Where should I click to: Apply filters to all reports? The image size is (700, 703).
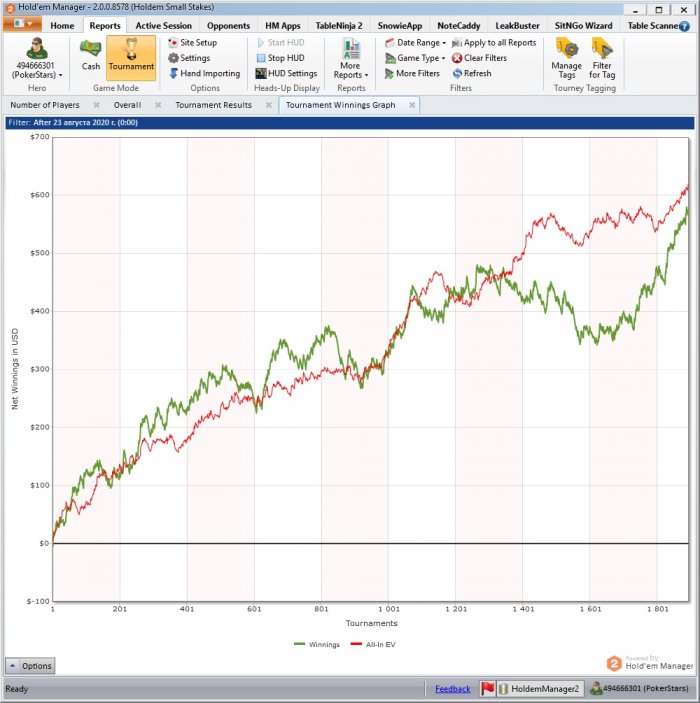(x=494, y=43)
